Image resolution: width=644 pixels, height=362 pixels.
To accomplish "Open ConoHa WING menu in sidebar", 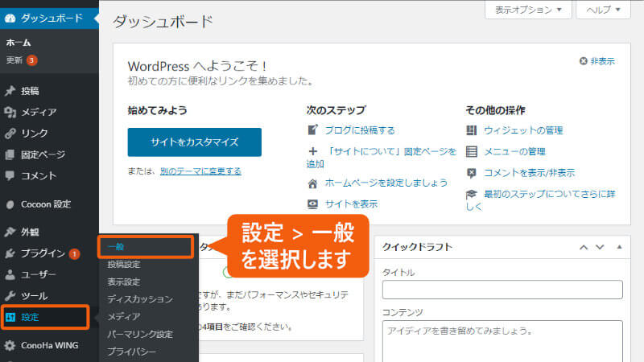I will pos(49,346).
